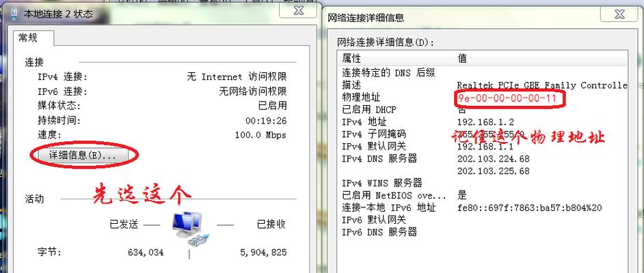Select the 连接-本地 IPv6 地址 row label
The image size is (644, 273).
pos(388,207)
